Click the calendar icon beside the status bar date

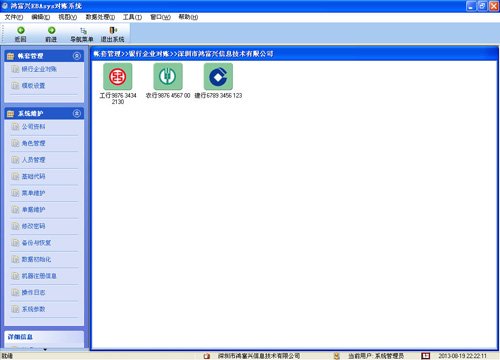click(425, 356)
